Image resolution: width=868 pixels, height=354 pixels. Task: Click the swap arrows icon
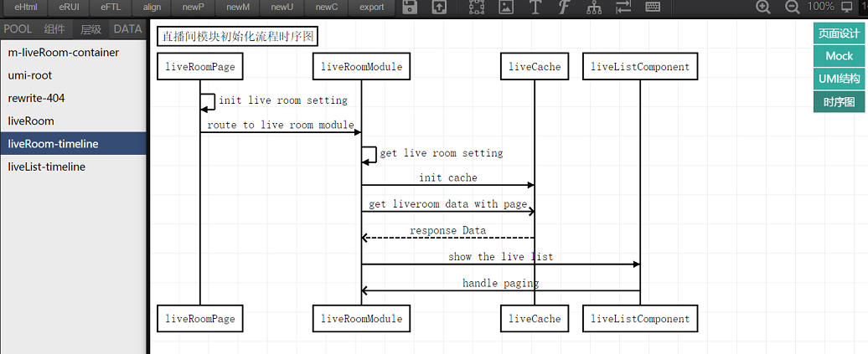pos(623,8)
